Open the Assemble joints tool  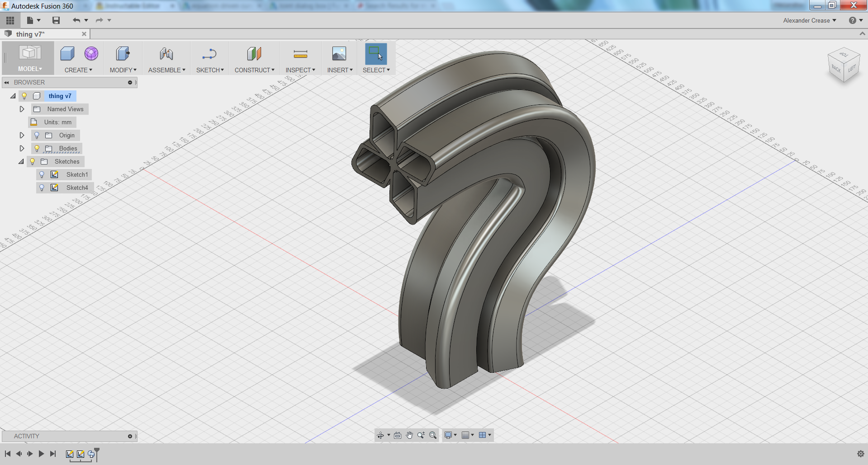pos(166,53)
